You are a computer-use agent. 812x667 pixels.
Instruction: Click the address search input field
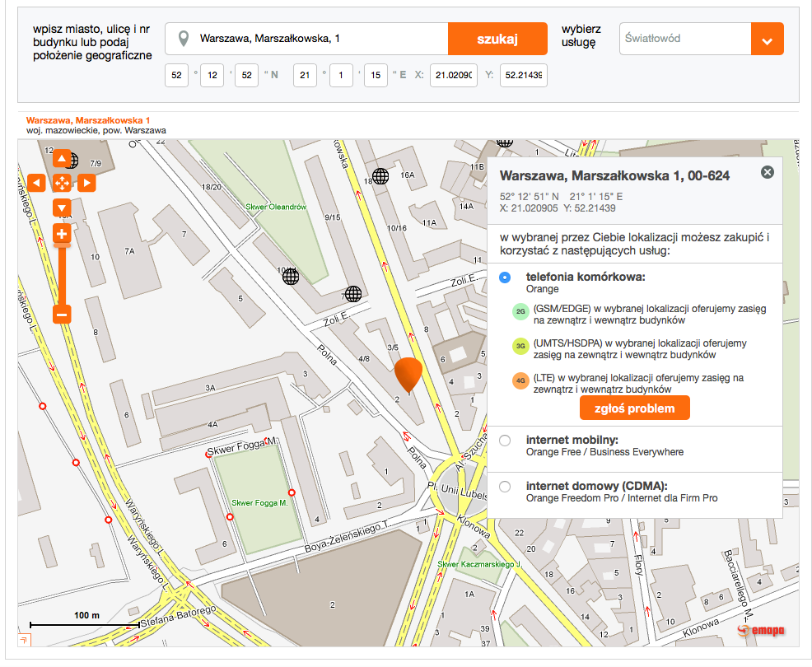click(321, 39)
